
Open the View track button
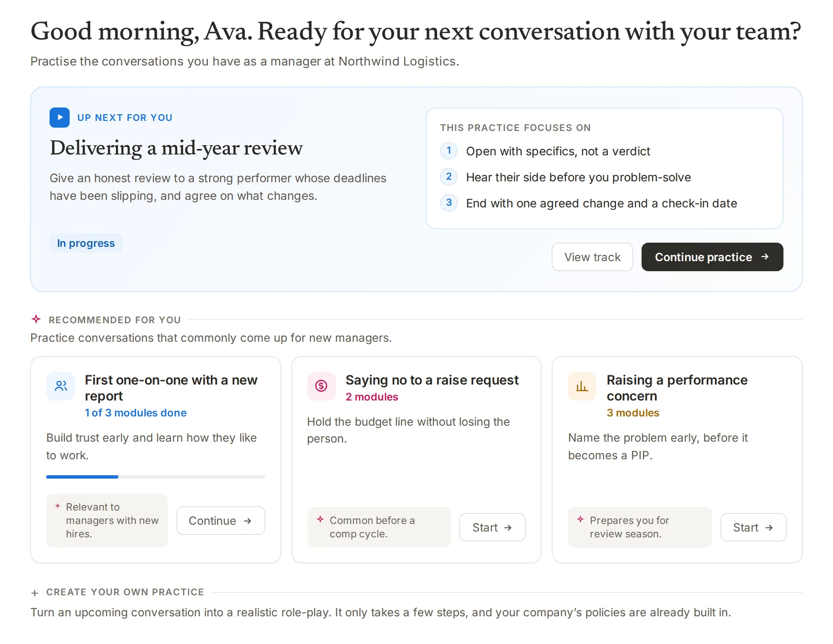(592, 257)
